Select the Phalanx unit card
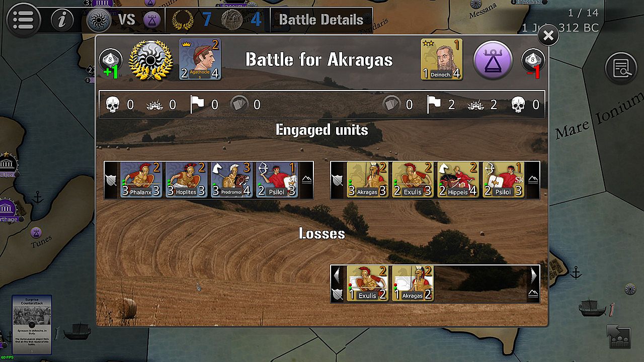The width and height of the screenshot is (644, 362). 141,179
